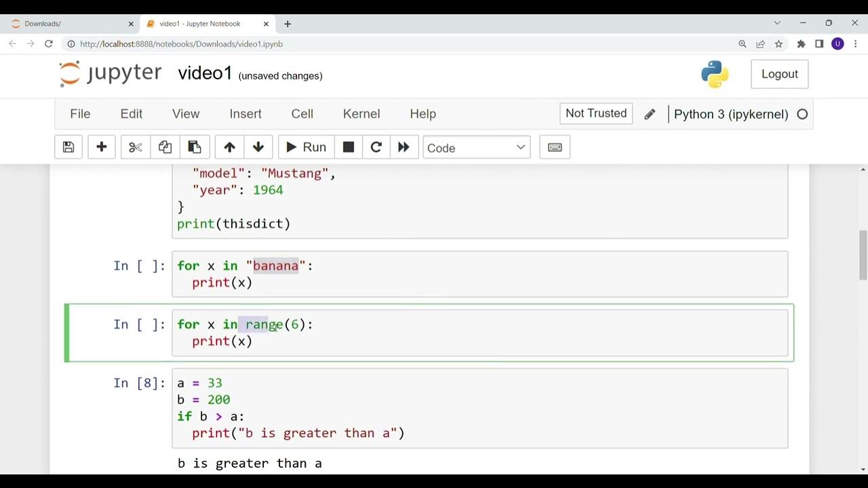Click the Not Trusted button
Viewport: 868px width, 488px height.
(x=596, y=113)
